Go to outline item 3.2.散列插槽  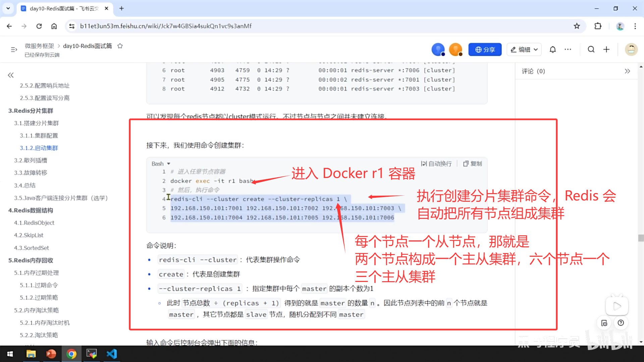point(31,160)
